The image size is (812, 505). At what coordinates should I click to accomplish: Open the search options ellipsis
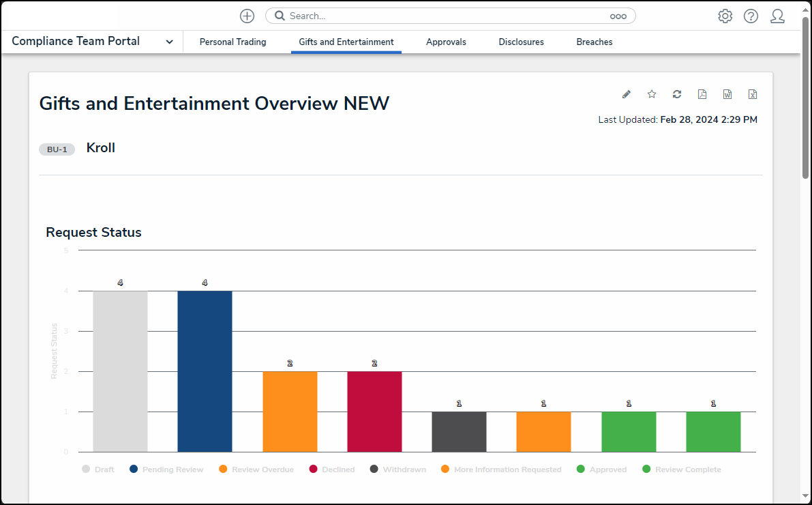click(x=618, y=16)
